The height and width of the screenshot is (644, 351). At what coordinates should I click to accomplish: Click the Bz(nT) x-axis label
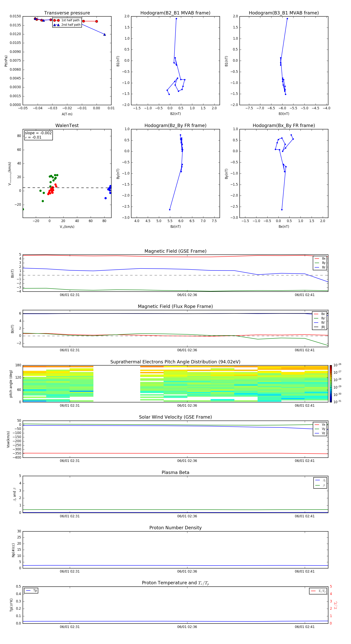pyautogui.click(x=175, y=227)
